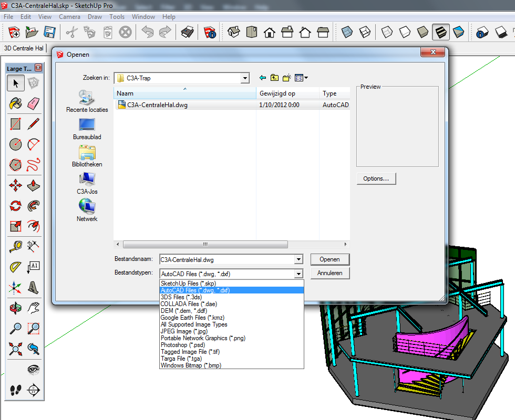Click the Walk footprints tool
The image size is (515, 420).
click(x=15, y=390)
